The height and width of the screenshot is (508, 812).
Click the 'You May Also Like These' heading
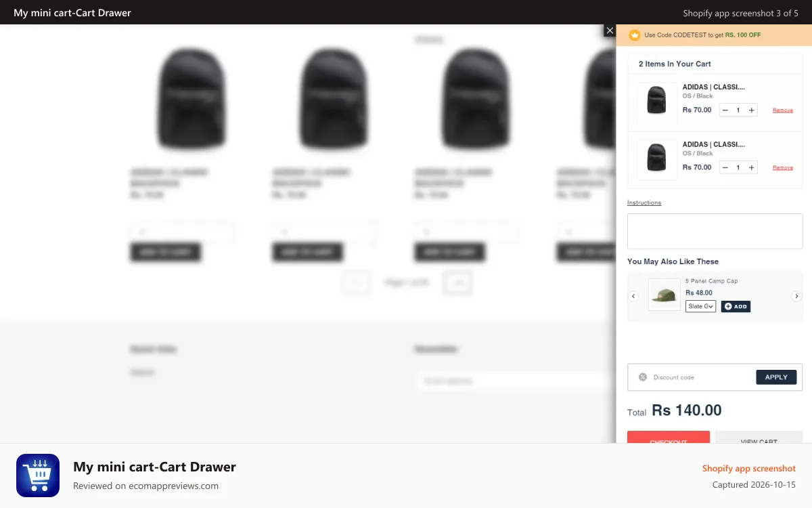pos(673,261)
